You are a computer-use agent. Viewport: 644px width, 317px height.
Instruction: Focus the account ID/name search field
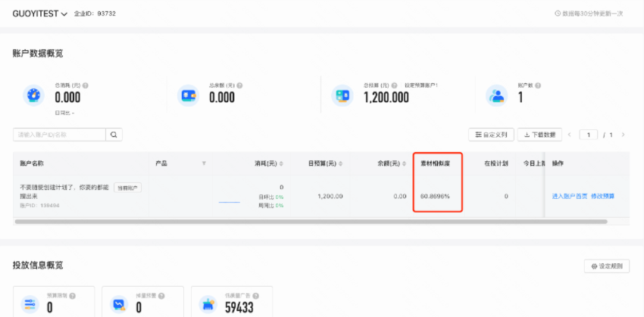(60, 135)
